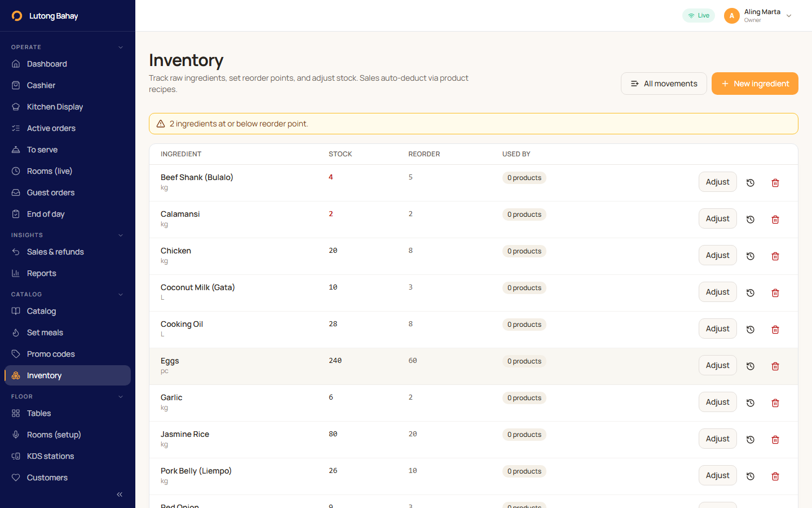Go to Guest orders
Image resolution: width=812 pixels, height=508 pixels.
pyautogui.click(x=68, y=192)
